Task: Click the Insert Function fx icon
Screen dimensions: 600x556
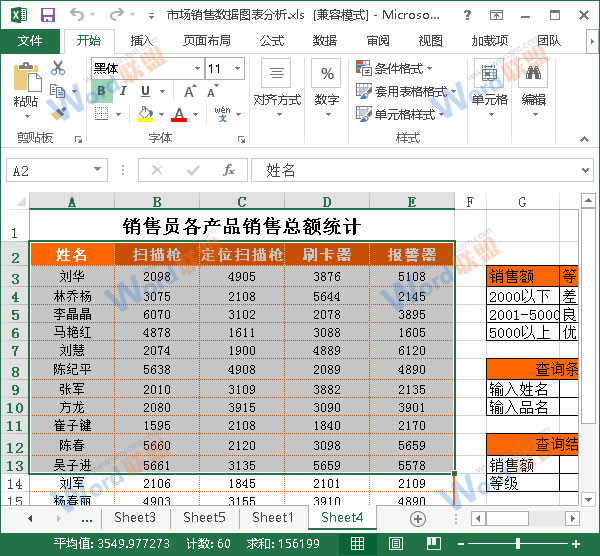Action: point(228,170)
